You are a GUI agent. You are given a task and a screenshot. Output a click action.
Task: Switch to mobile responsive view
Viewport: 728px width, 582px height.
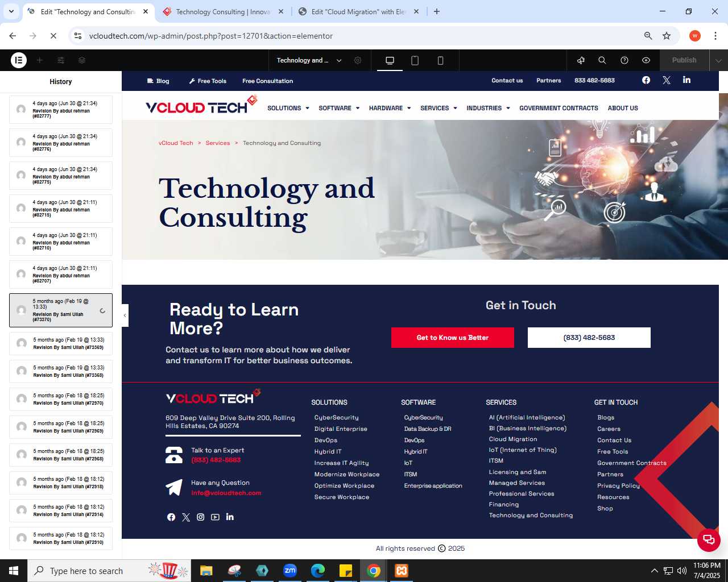[x=440, y=60]
